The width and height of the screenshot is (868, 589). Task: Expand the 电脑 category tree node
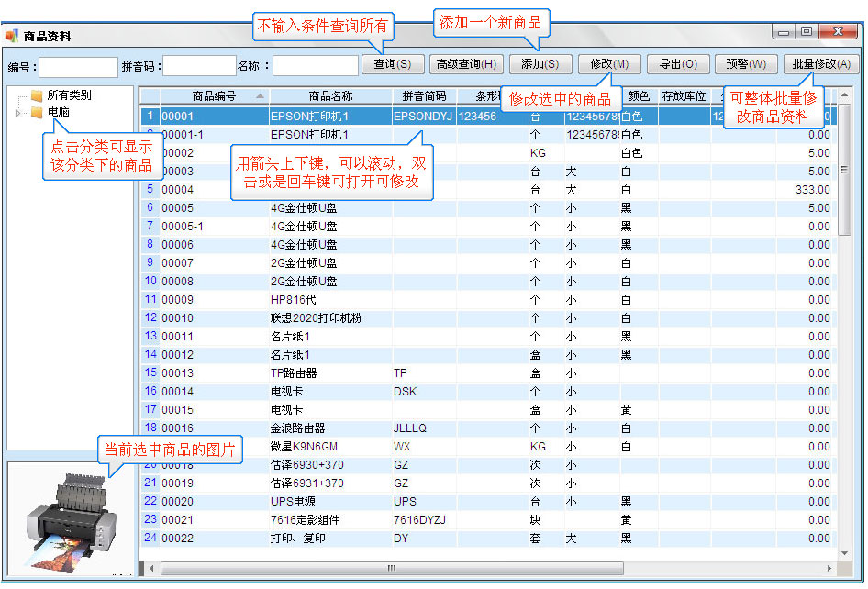pos(18,113)
